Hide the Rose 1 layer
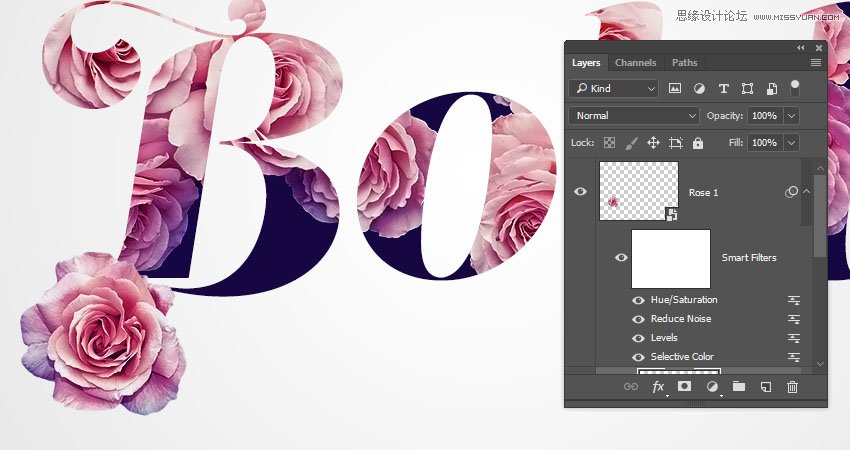 click(x=580, y=191)
